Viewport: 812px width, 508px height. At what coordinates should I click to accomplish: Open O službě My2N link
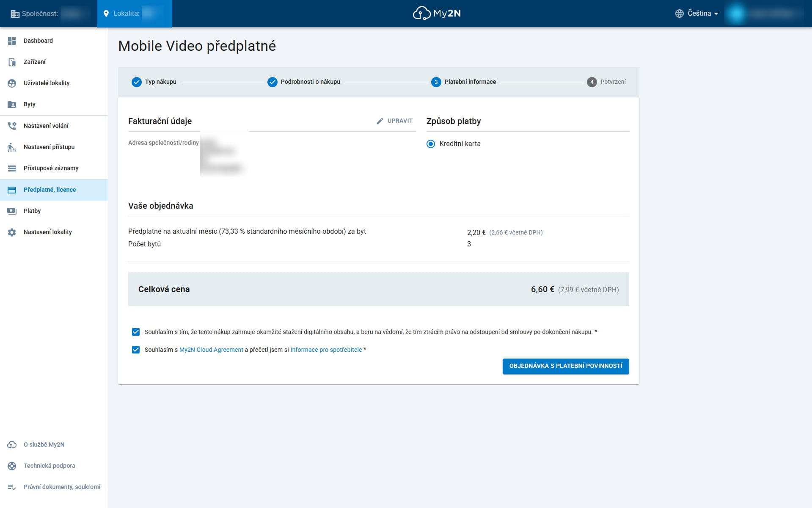pos(54,444)
